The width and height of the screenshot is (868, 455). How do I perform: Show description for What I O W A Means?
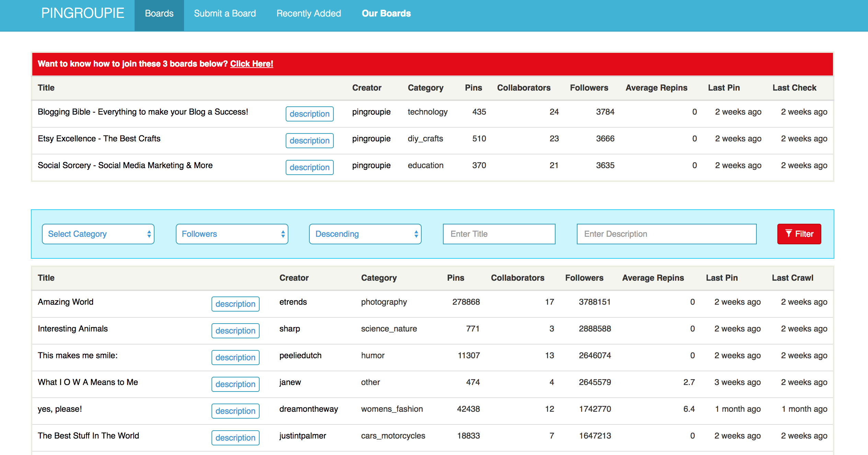[x=236, y=384]
